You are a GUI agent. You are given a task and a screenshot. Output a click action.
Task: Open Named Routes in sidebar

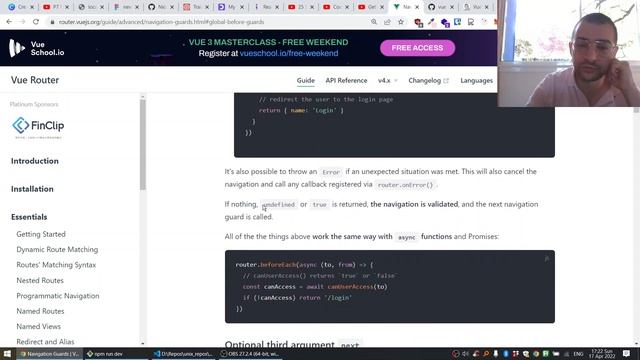[x=40, y=311]
